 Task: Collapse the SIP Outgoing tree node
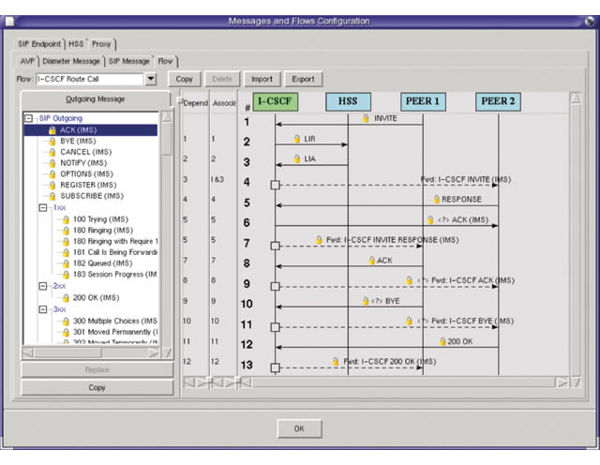pyautogui.click(x=29, y=118)
